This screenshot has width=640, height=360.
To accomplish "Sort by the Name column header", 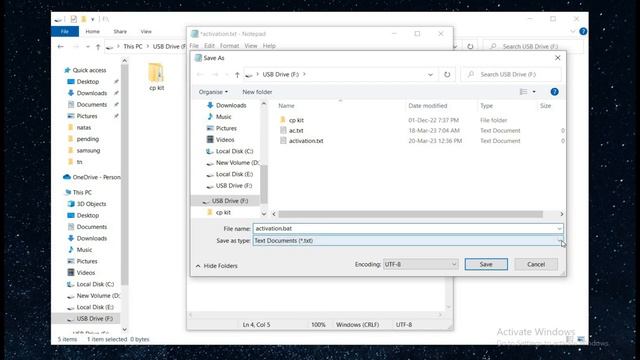I will [x=287, y=106].
